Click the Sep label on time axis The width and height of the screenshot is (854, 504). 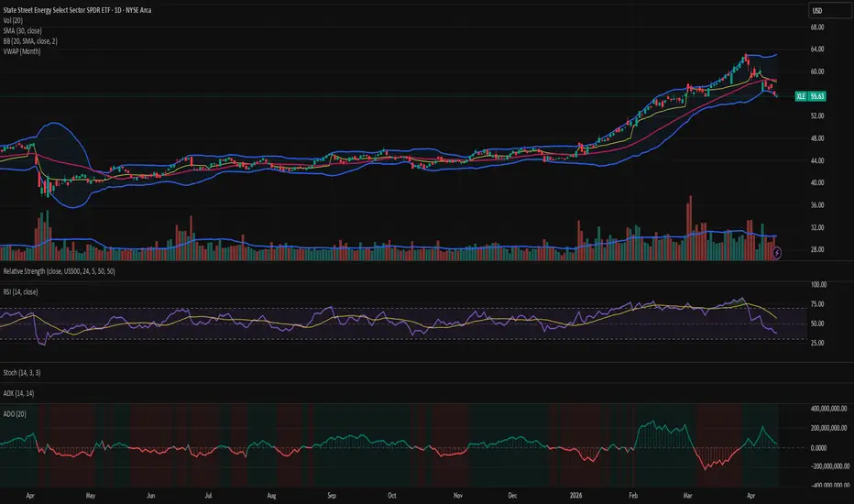332,495
